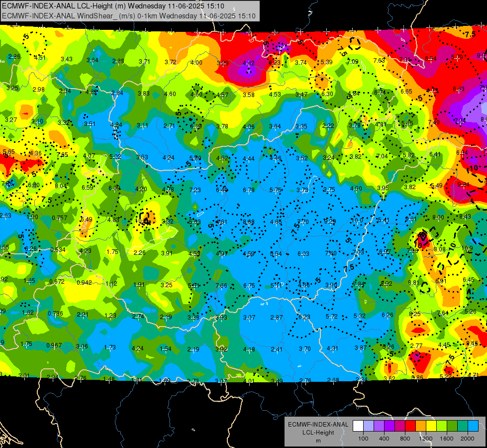This screenshot has width=487, height=448.
Task: Click the map value 6.30
Action: 327,94
